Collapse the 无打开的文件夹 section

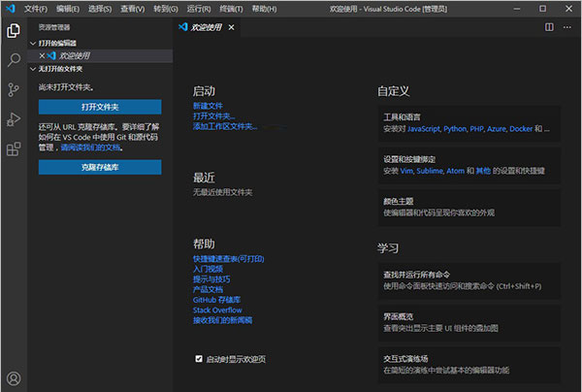click(x=33, y=69)
